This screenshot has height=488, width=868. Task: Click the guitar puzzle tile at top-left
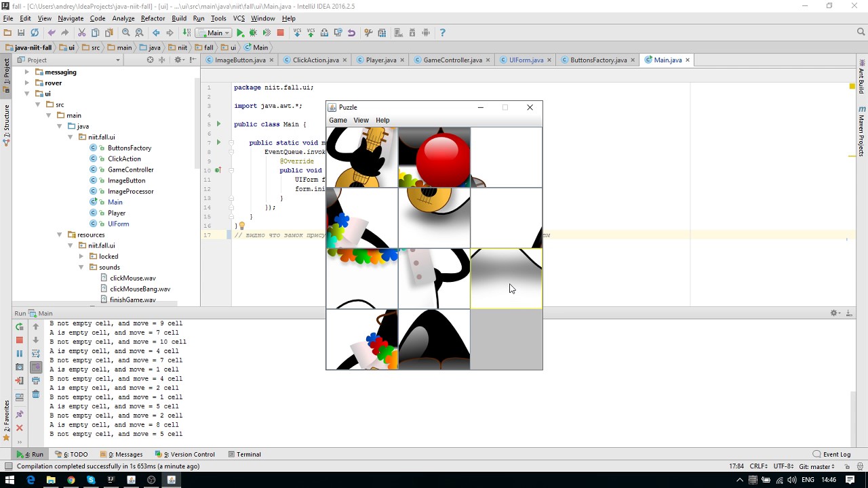point(361,157)
